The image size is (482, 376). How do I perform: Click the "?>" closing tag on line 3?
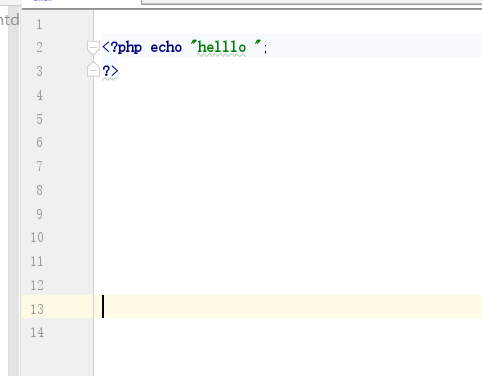110,71
